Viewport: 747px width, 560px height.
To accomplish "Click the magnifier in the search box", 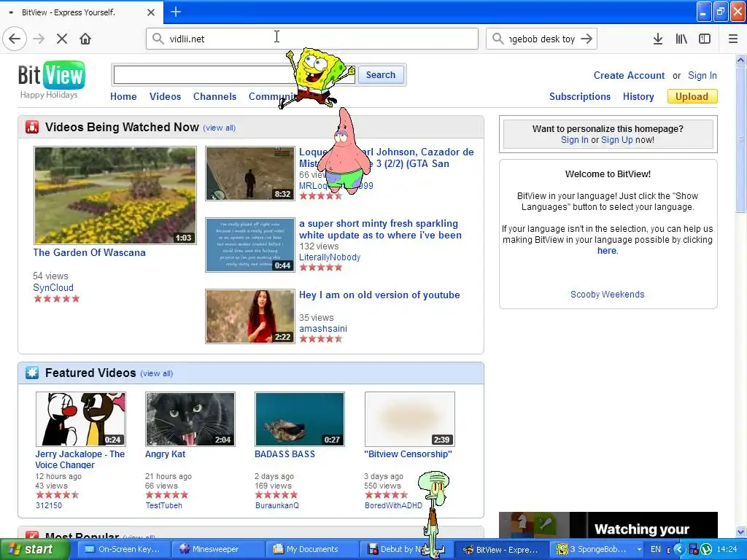I will point(498,39).
